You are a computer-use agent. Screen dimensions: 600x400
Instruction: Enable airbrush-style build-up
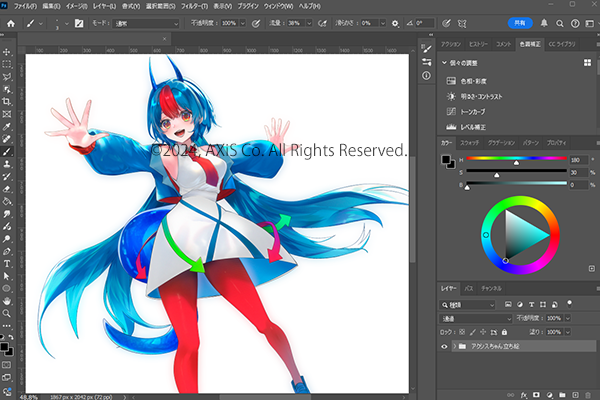(x=323, y=23)
